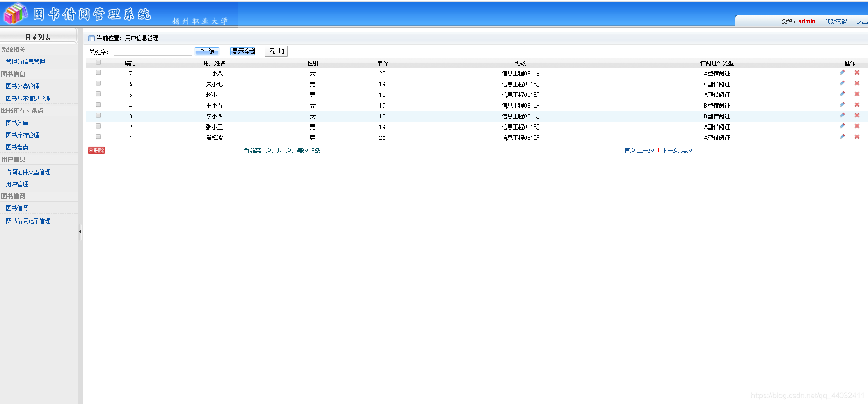Screen dimensions: 868x404
Task: Check the box for user 李小四
Action: click(x=98, y=116)
